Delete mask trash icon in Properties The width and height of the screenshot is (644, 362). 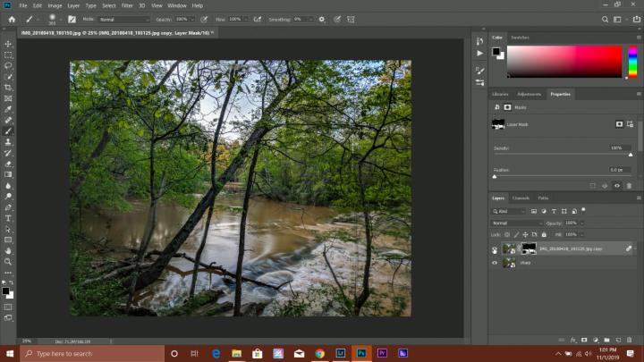coord(629,186)
